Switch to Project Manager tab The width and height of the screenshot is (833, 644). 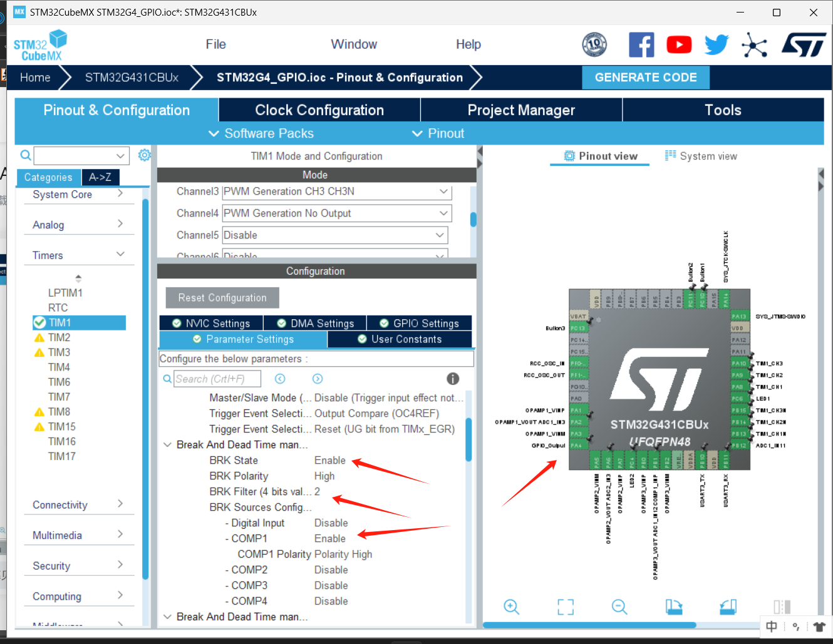521,110
